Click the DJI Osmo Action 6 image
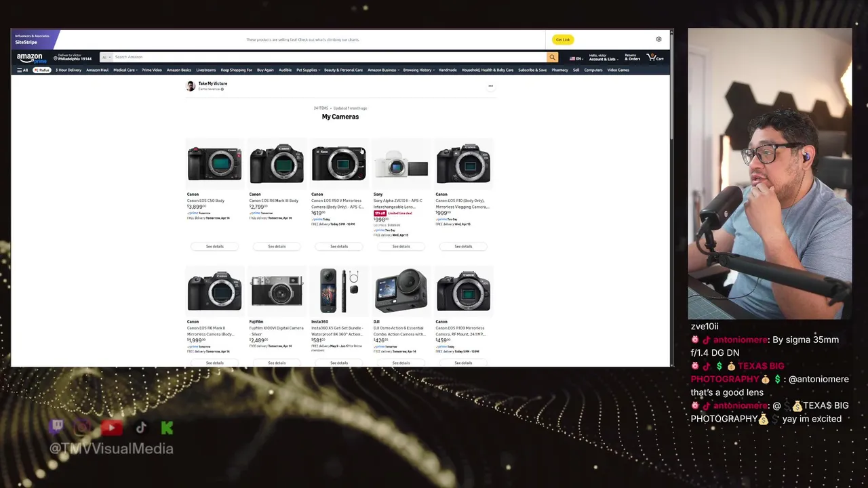 [401, 291]
